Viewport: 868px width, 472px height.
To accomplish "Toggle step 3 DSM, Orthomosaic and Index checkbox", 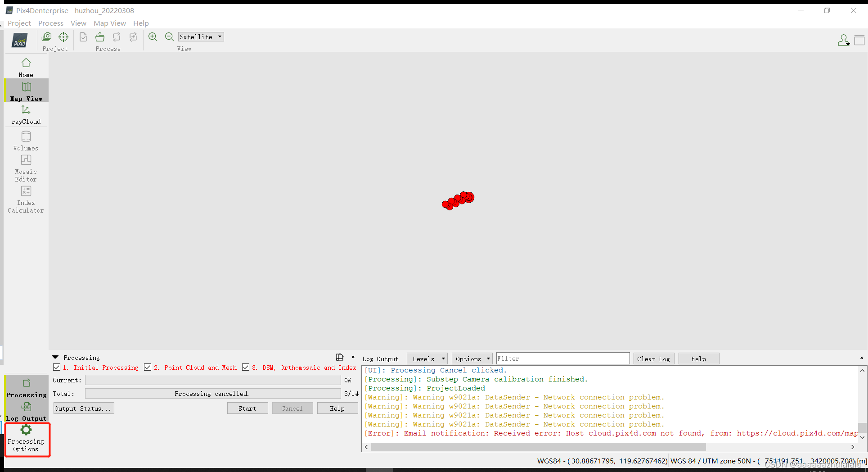I will [x=246, y=368].
